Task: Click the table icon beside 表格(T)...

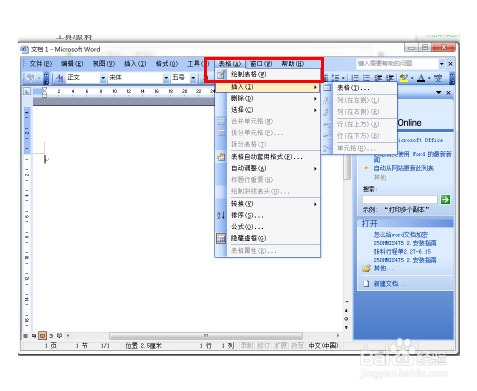Action: tap(328, 88)
